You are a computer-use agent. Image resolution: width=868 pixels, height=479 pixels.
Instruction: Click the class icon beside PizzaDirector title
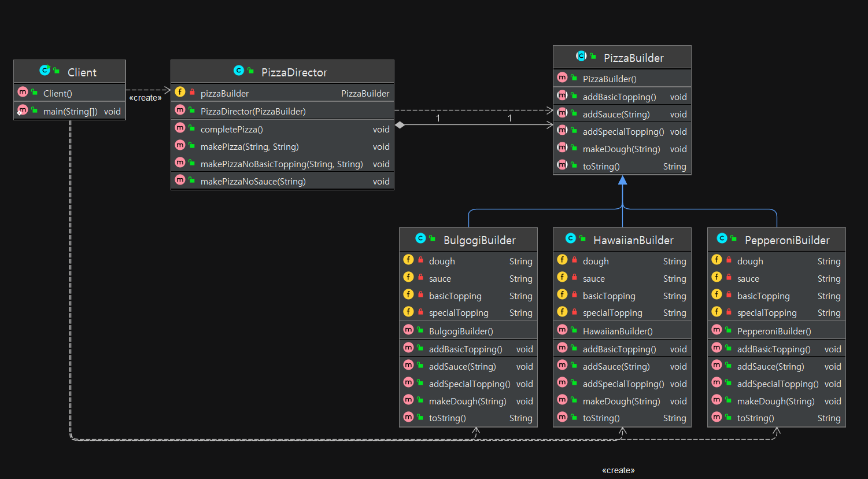(238, 71)
